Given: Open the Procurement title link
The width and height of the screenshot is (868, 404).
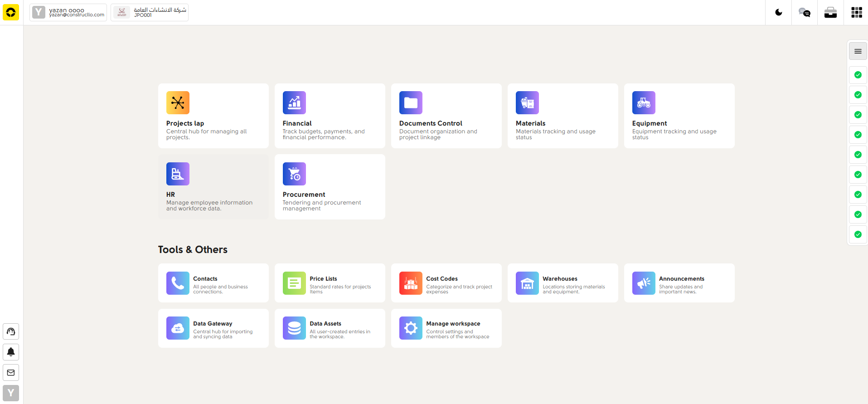Looking at the screenshot, I should (x=304, y=195).
